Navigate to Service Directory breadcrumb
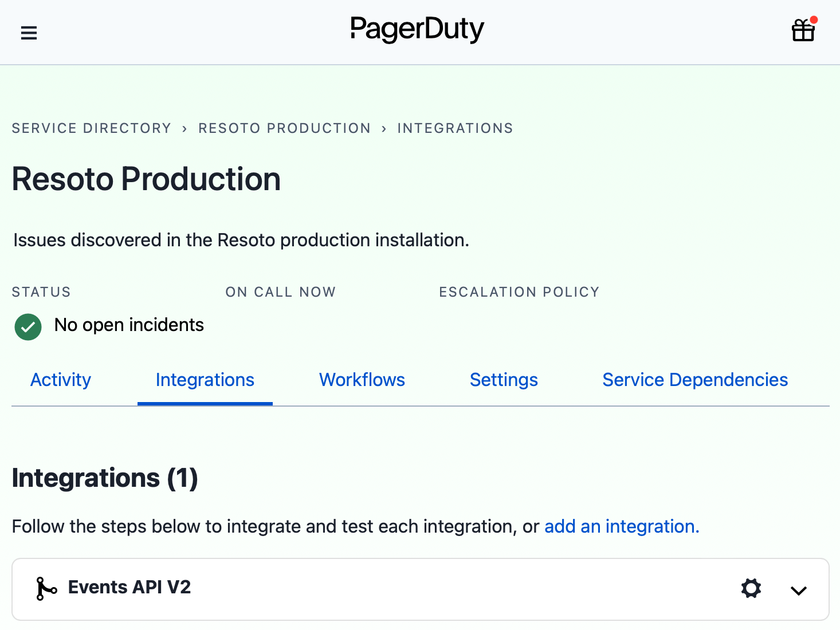Image resolution: width=840 pixels, height=630 pixels. [x=92, y=128]
